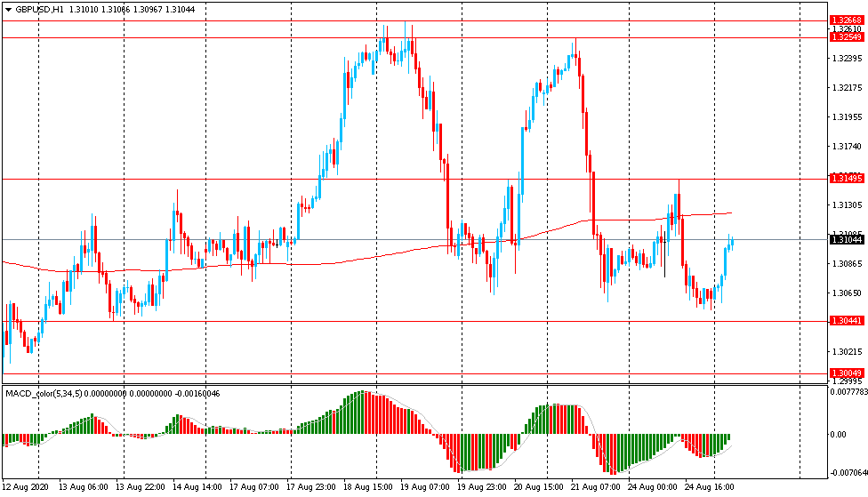Click the MACD_color(5,34,5) indicator label
The image size is (868, 497).
tap(44, 394)
